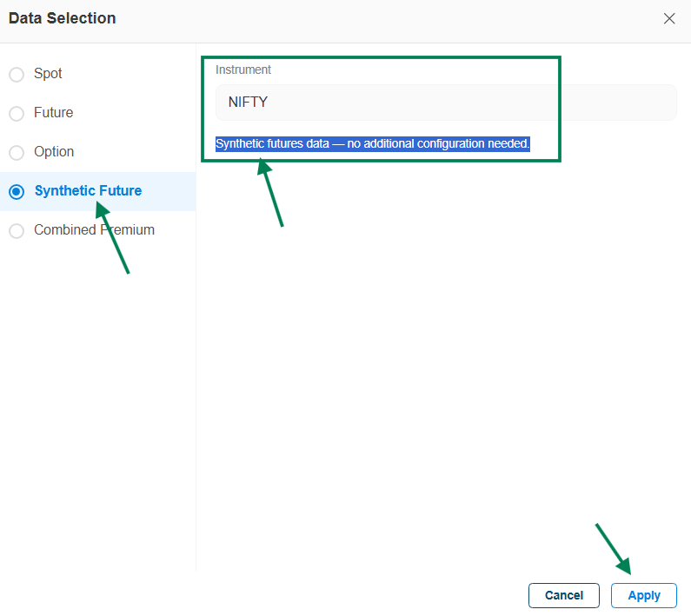Click the Combined Premium label text
Screen dimensions: 691x616
94,230
